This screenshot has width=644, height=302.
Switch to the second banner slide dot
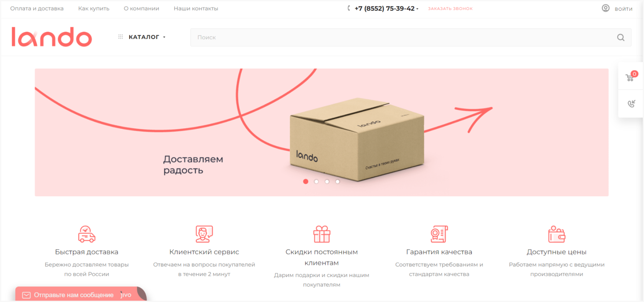click(316, 182)
